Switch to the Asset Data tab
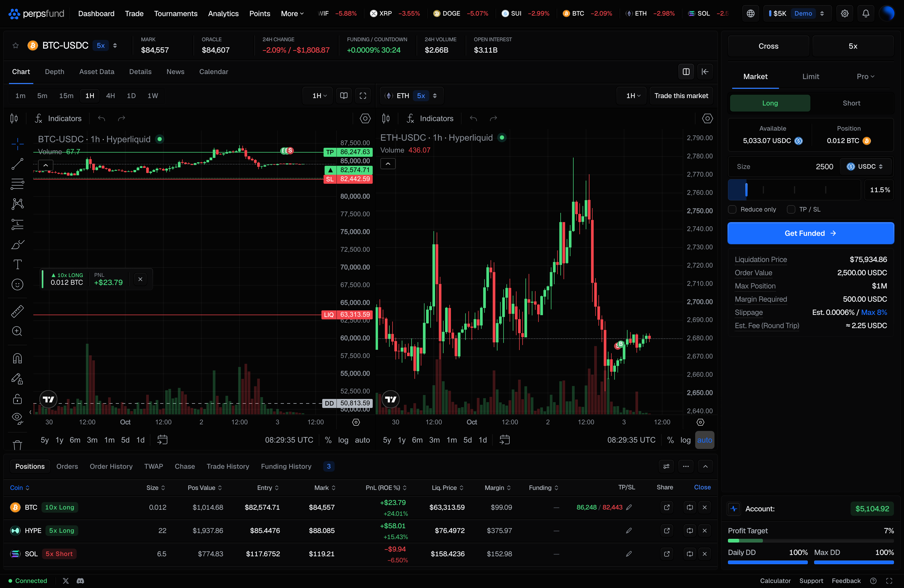904x588 pixels. [96, 72]
